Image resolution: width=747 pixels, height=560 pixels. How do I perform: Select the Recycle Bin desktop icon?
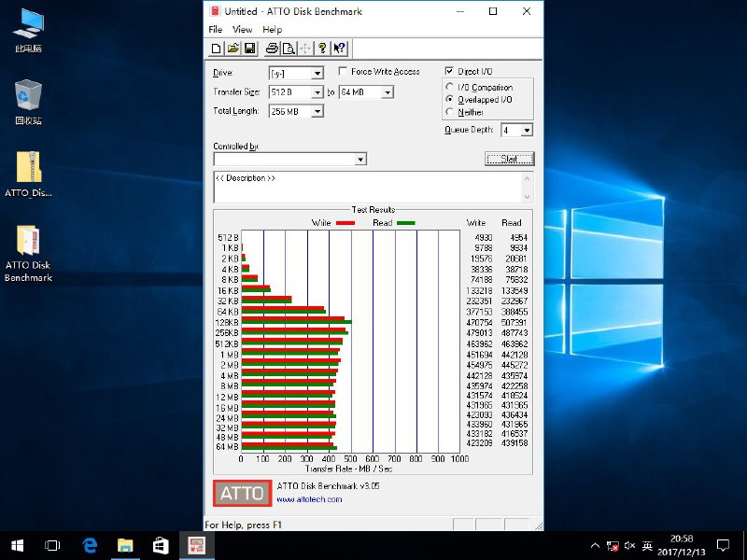(x=29, y=103)
